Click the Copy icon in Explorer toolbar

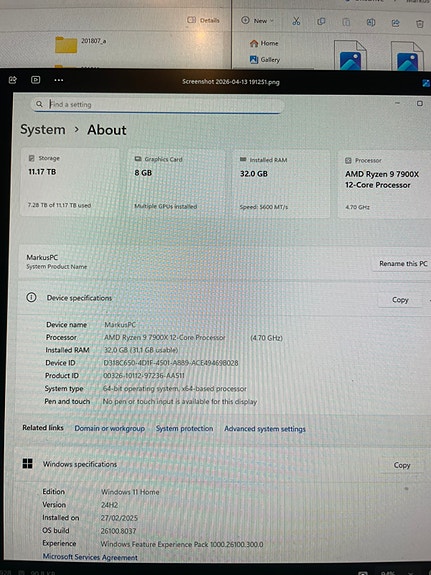[321, 21]
